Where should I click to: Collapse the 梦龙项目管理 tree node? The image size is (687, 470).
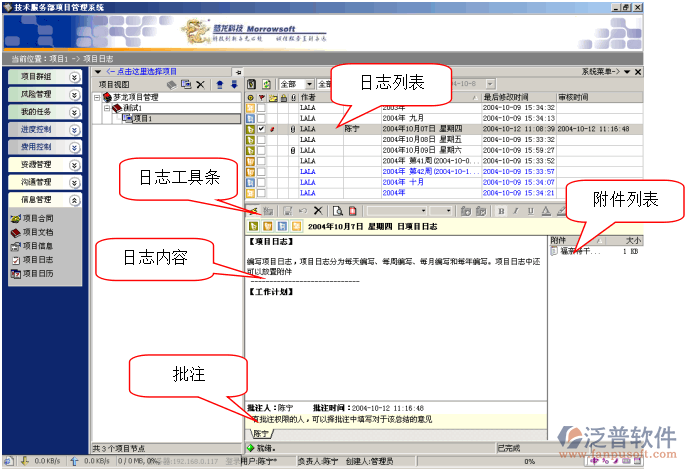point(97,98)
